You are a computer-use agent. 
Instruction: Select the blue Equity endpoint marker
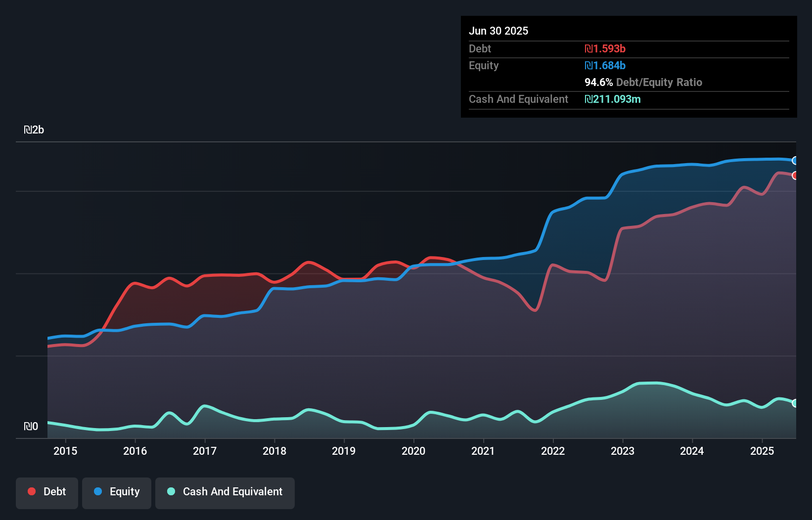[x=795, y=161]
